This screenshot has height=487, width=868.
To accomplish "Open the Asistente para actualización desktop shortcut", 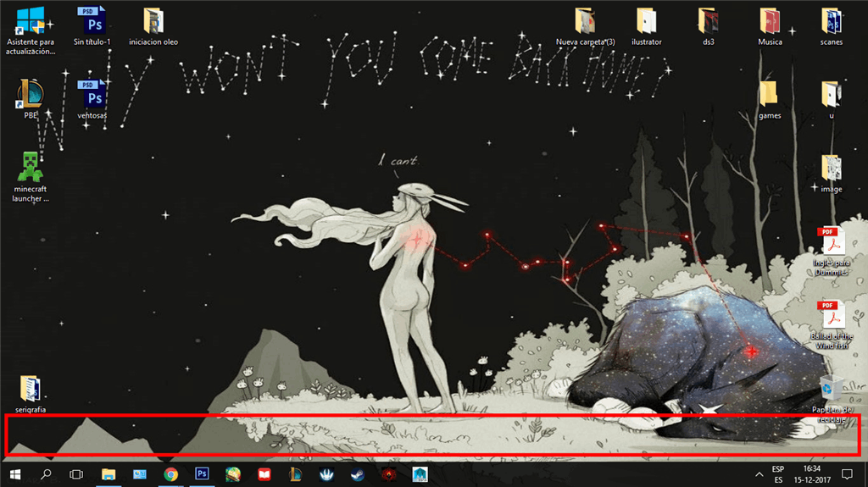I will pyautogui.click(x=31, y=30).
